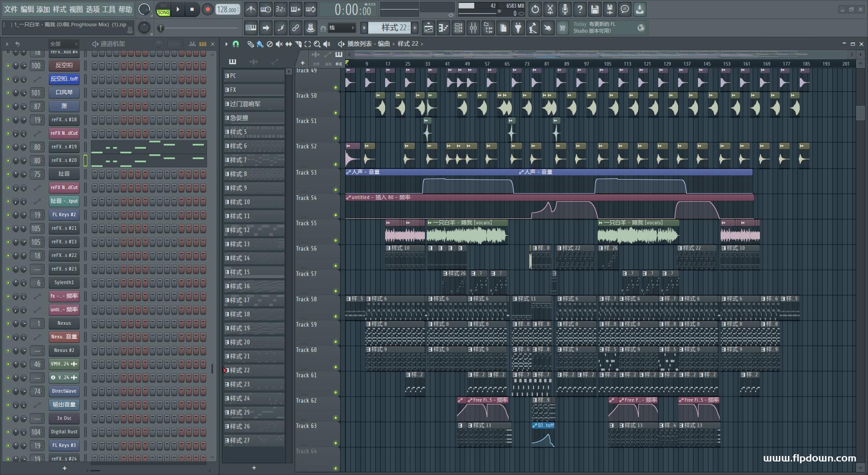Click the FL Studio update news notice
The width and height of the screenshot is (868, 475).
click(609, 28)
